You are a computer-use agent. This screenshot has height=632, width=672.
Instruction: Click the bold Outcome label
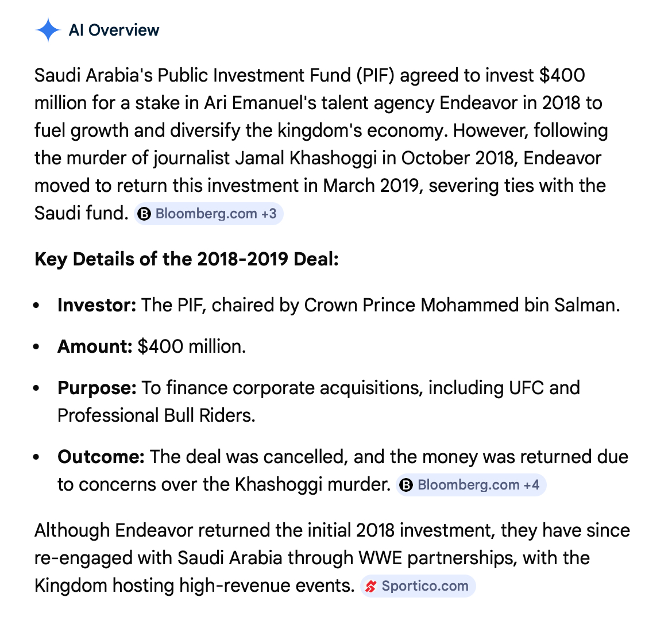(x=101, y=457)
